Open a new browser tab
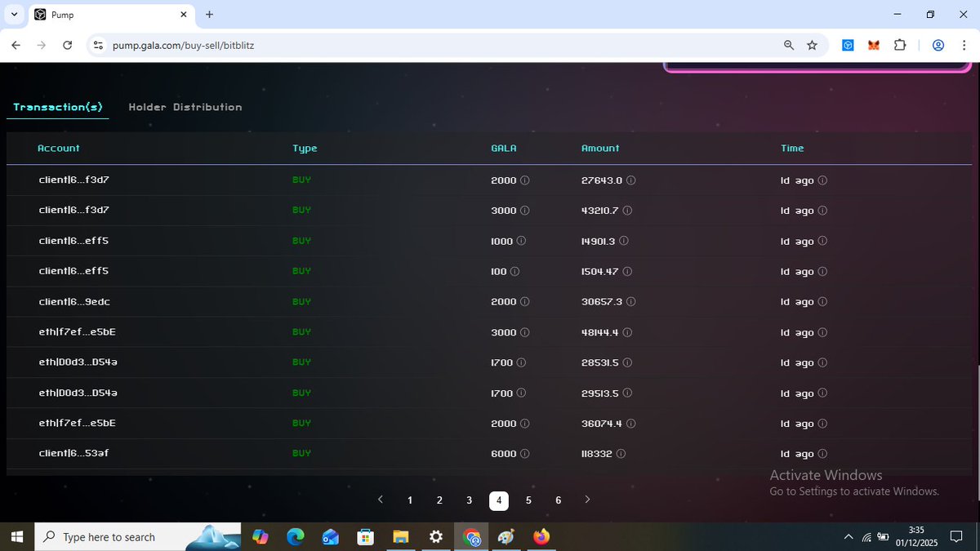 (x=210, y=15)
